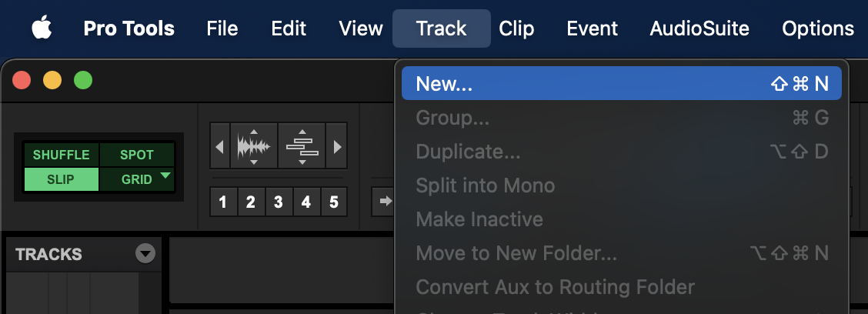This screenshot has height=314, width=868.
Task: Open the Apple system menu
Action: (42, 29)
